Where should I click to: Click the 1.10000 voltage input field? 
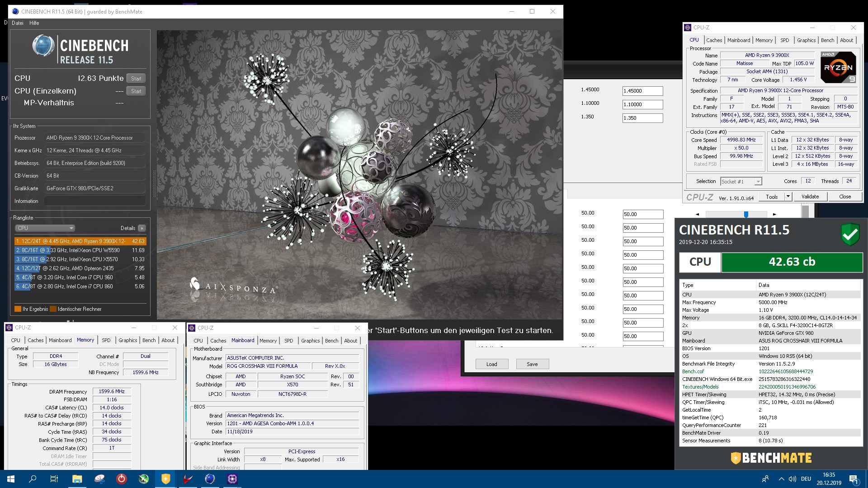click(x=642, y=104)
